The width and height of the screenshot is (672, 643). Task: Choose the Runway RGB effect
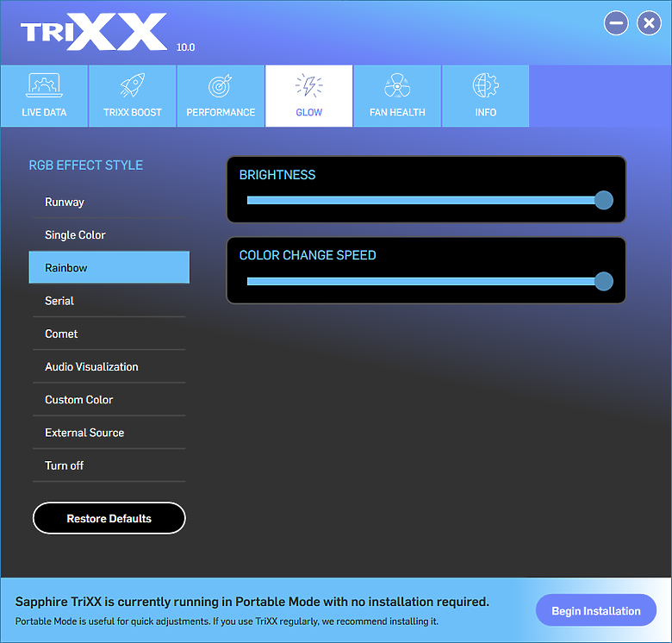[x=109, y=202]
